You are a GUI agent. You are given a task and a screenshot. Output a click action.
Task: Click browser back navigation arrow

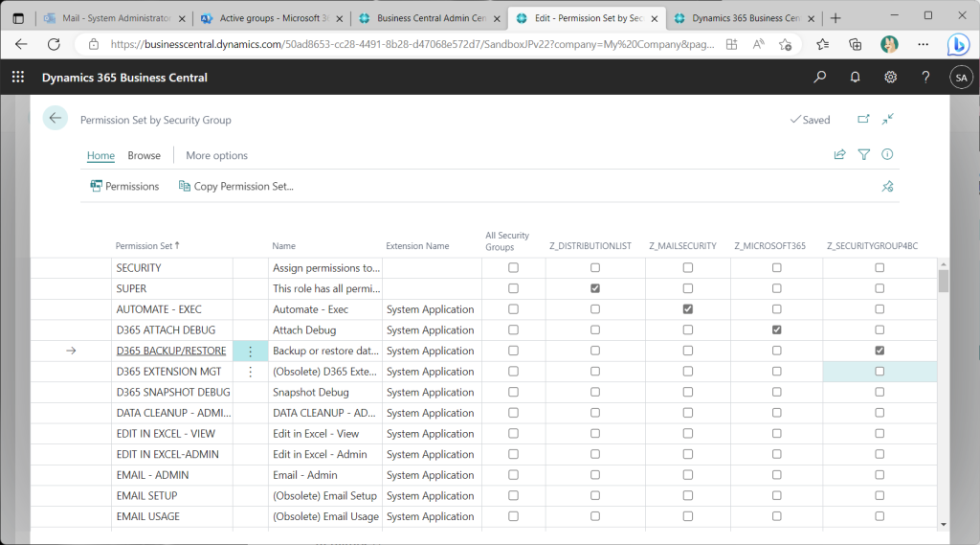point(21,44)
